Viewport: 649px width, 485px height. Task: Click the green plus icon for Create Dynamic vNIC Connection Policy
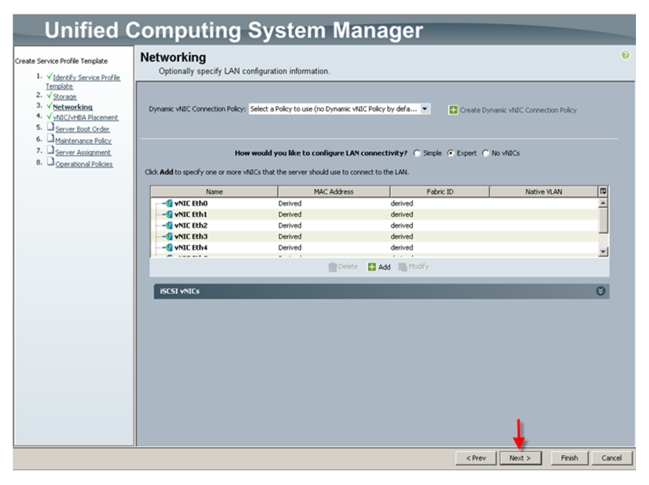coord(453,110)
